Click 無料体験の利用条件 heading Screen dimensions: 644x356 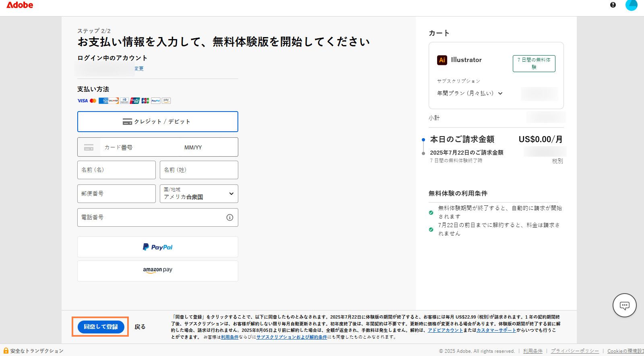click(x=458, y=193)
